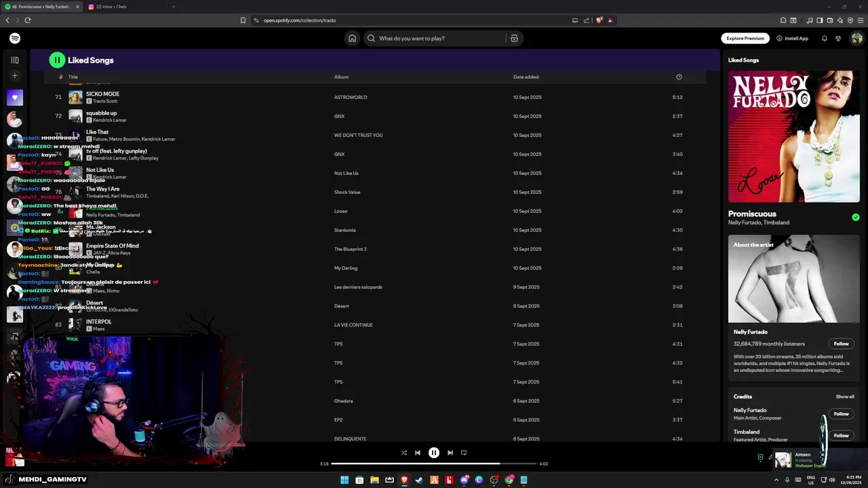Sort by the Album column header
Image resolution: width=868 pixels, height=488 pixels.
341,77
